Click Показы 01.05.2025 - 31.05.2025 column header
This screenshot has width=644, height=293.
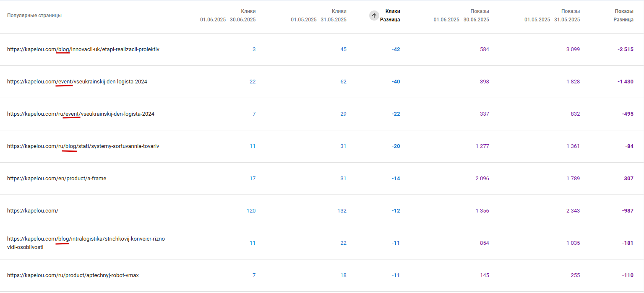[x=552, y=16]
